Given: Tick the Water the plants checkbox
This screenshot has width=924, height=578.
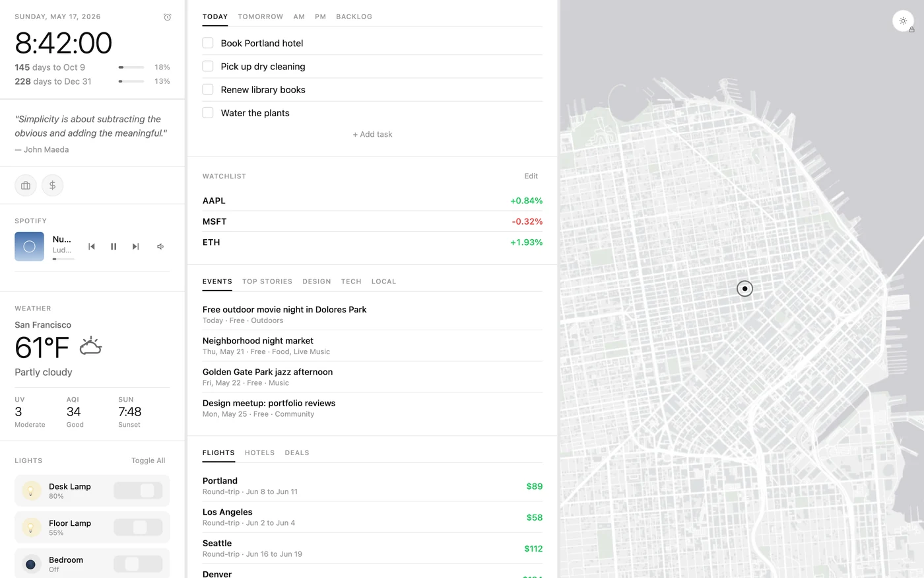Looking at the screenshot, I should tap(208, 112).
